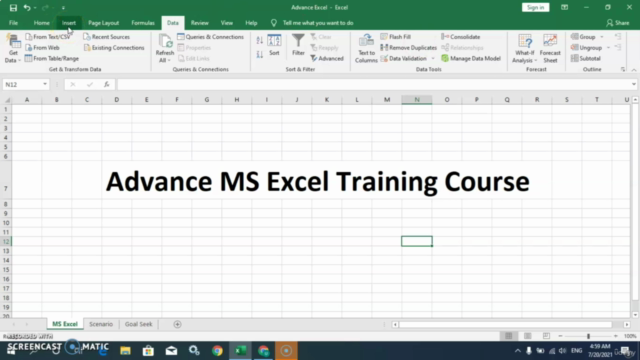Open Manage Data Model
This screenshot has height=360, width=640.
(471, 58)
